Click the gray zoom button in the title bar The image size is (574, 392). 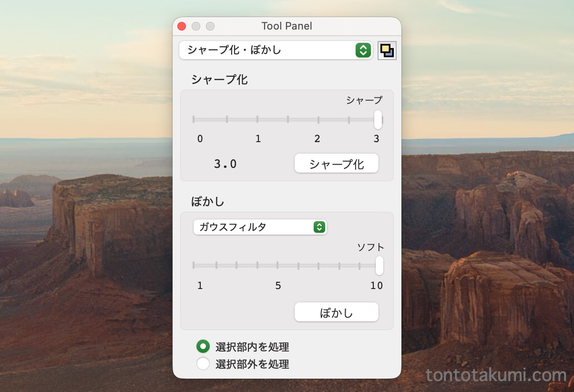click(210, 26)
